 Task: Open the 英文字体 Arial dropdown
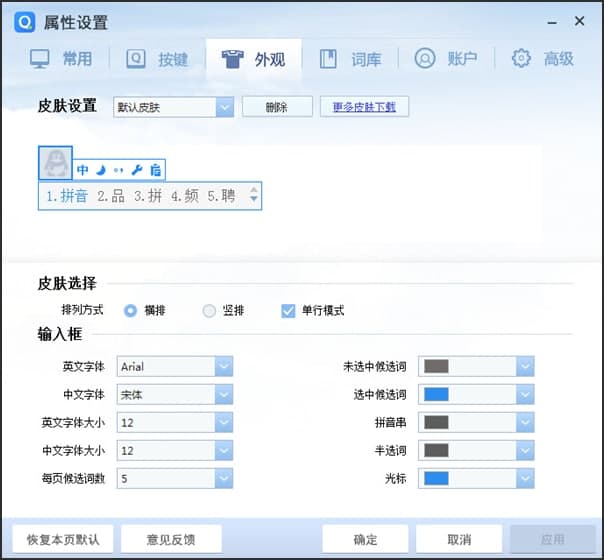pyautogui.click(x=224, y=366)
